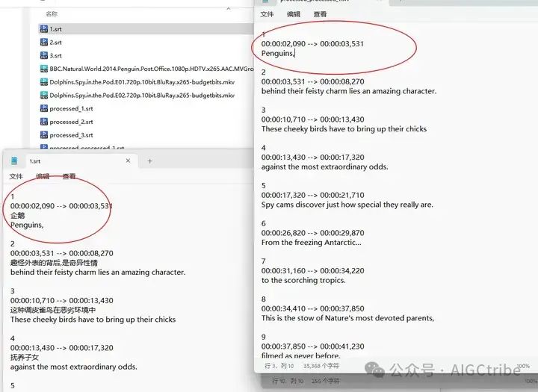Select the 1.srt file name in Explorer
This screenshot has width=538, height=392.
pos(55,29)
